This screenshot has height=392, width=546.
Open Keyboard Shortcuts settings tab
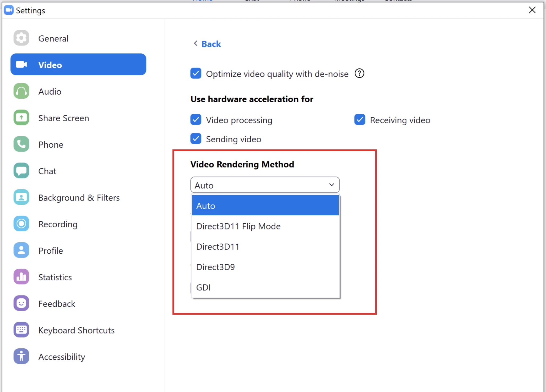click(x=76, y=330)
